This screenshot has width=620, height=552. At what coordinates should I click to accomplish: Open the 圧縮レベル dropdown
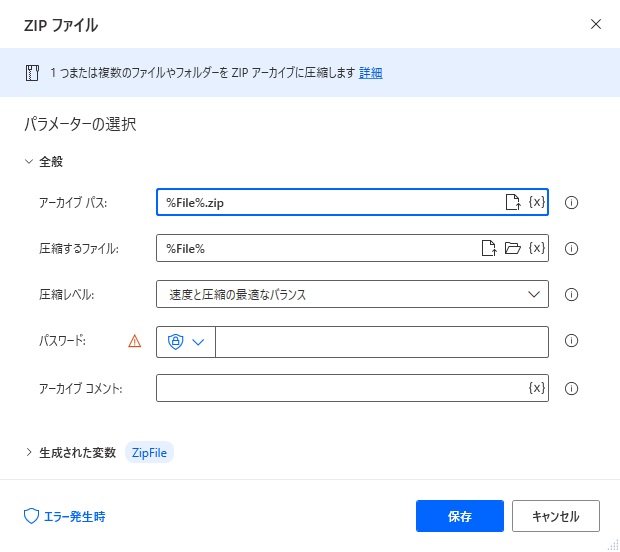[x=352, y=294]
